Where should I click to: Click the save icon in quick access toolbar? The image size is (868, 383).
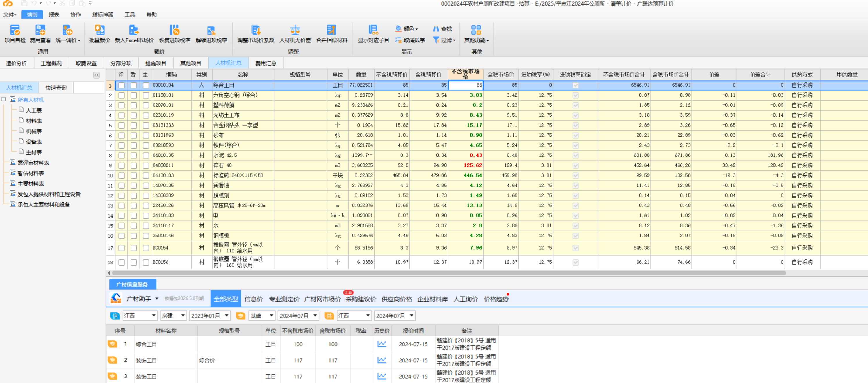coord(24,3)
